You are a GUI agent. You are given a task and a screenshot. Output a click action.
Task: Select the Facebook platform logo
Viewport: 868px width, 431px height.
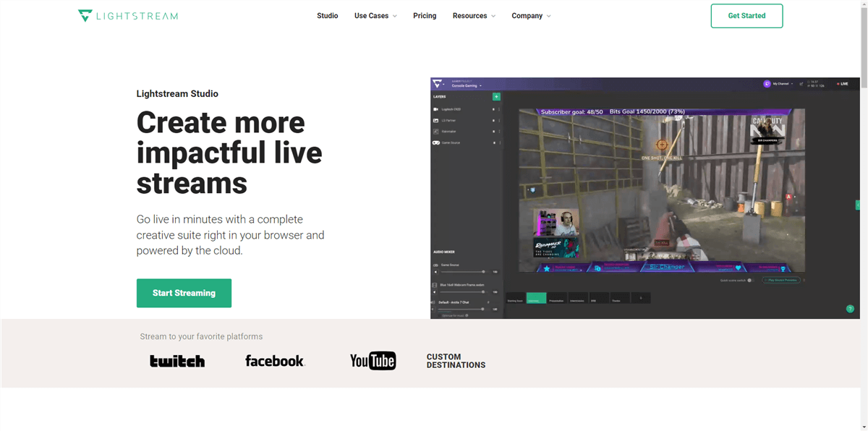[275, 361]
